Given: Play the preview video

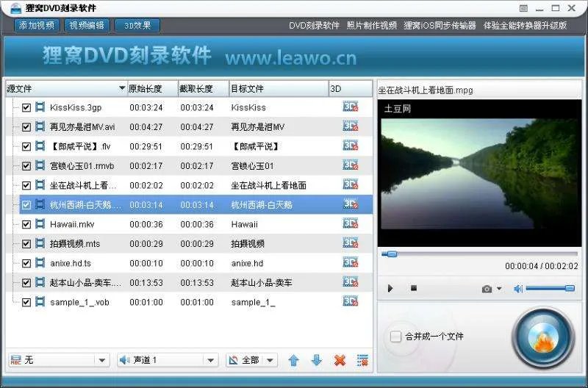Looking at the screenshot, I should pos(390,288).
